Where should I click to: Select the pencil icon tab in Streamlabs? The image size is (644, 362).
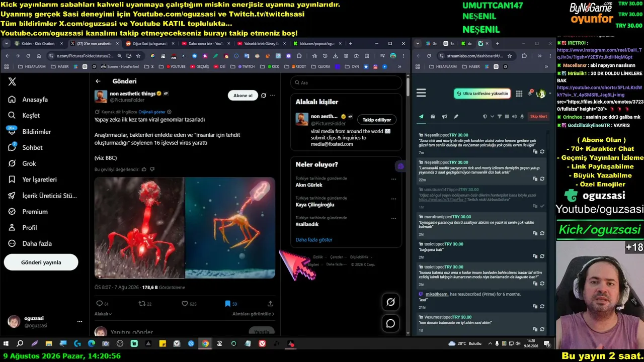pyautogui.click(x=456, y=116)
